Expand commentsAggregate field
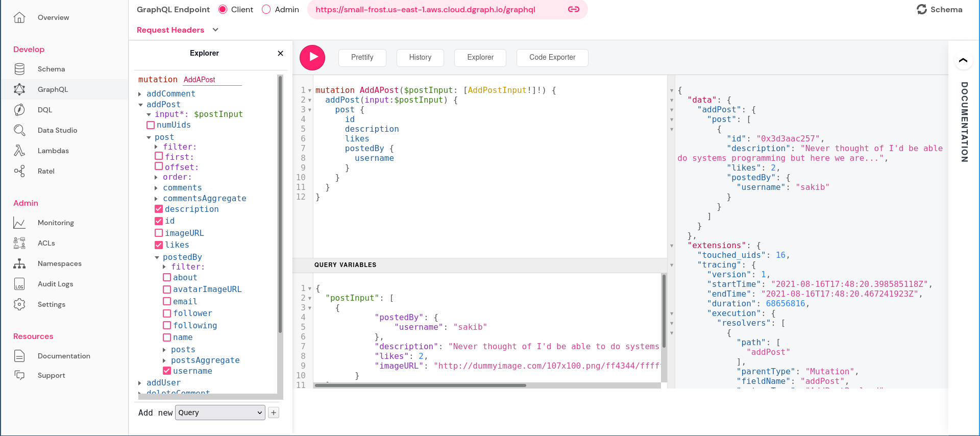 tap(156, 199)
